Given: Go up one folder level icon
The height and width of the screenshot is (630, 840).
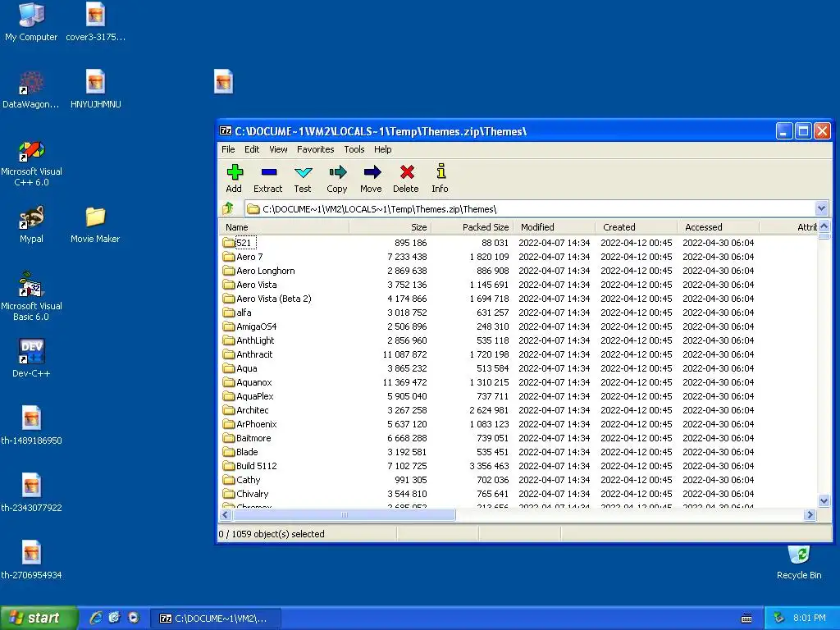Looking at the screenshot, I should (229, 208).
